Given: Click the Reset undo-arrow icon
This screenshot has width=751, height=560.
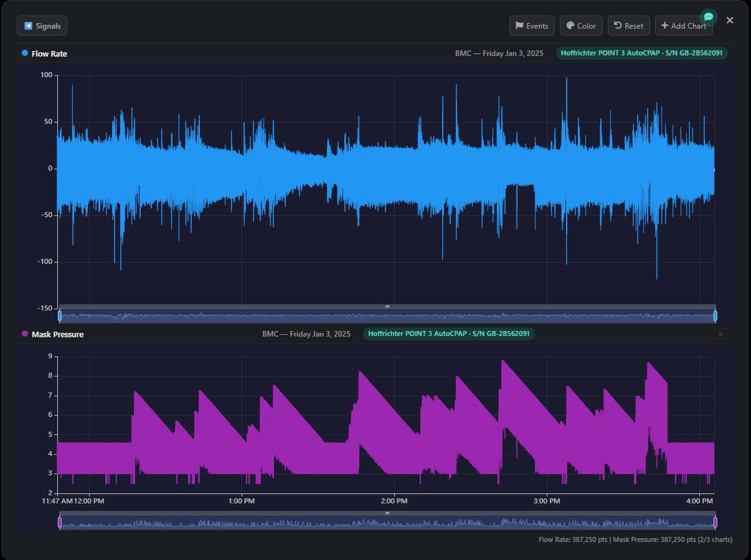Looking at the screenshot, I should point(618,26).
